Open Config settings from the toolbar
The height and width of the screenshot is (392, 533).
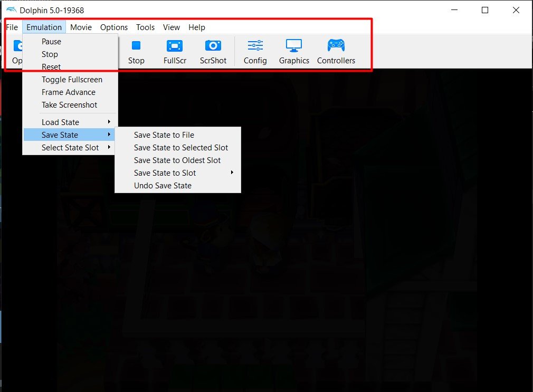(x=255, y=45)
